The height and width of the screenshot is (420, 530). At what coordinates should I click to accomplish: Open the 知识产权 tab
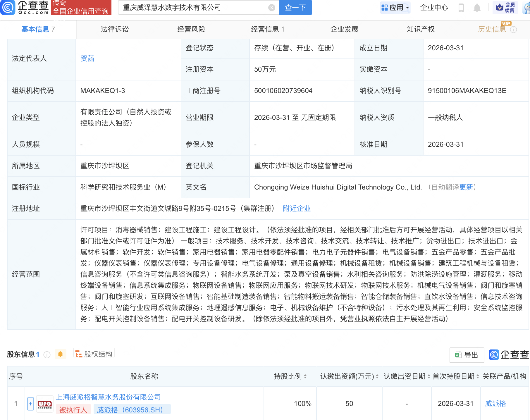pos(420,29)
